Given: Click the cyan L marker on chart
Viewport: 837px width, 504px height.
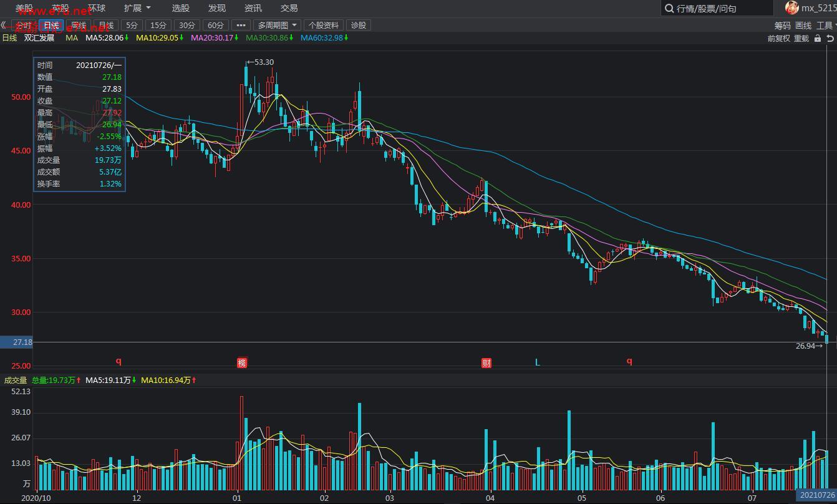Looking at the screenshot, I should [538, 362].
